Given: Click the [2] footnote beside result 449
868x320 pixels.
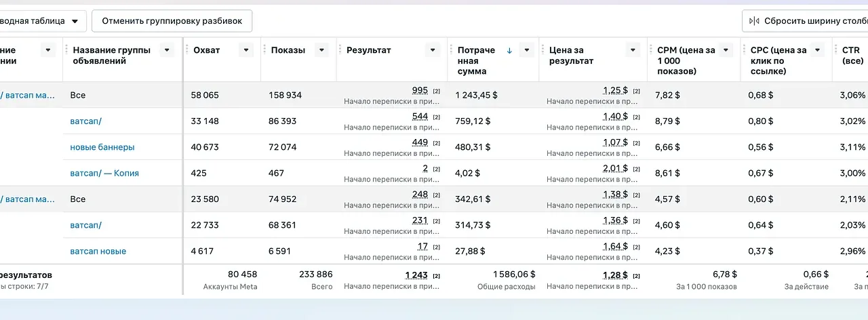Looking at the screenshot, I should coord(437,143).
